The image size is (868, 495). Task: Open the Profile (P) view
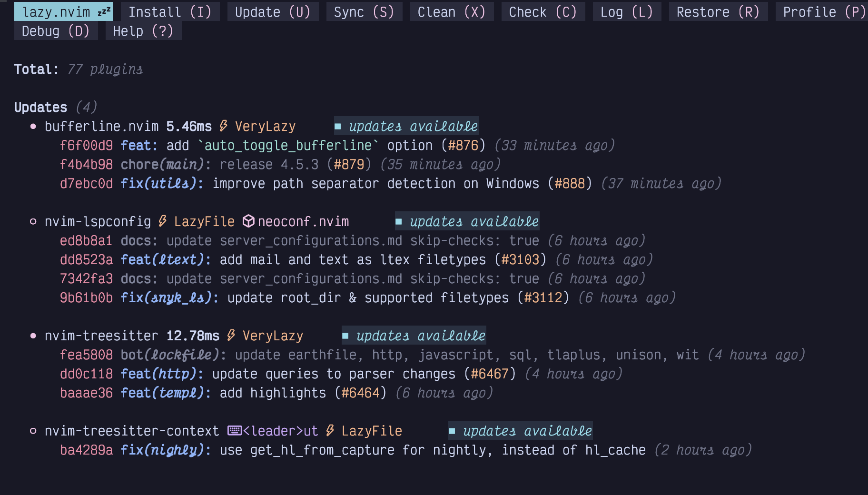(822, 12)
